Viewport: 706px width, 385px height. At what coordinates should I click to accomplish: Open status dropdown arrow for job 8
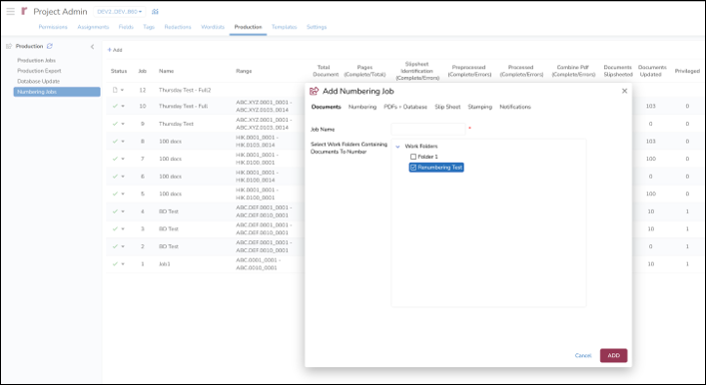122,142
